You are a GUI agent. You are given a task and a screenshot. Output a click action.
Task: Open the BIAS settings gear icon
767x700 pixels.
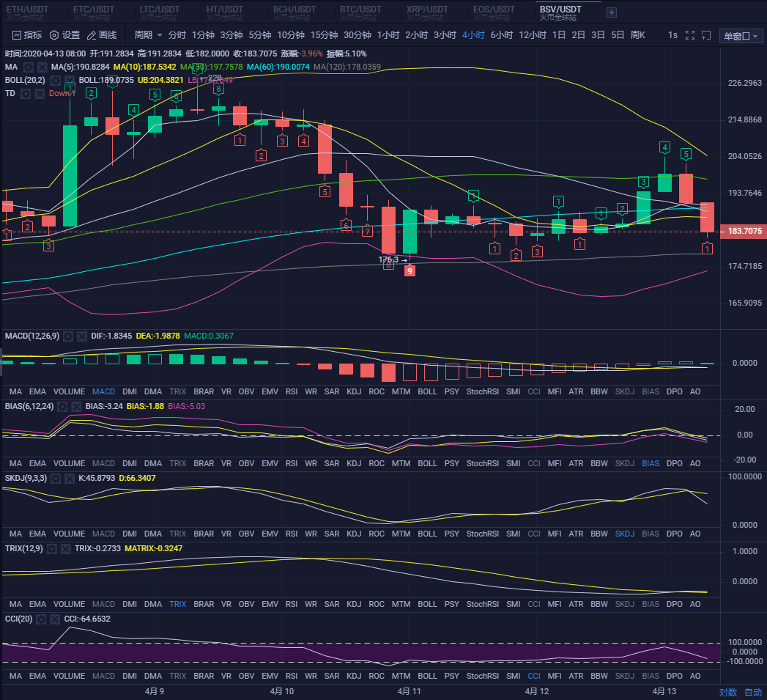click(x=62, y=405)
